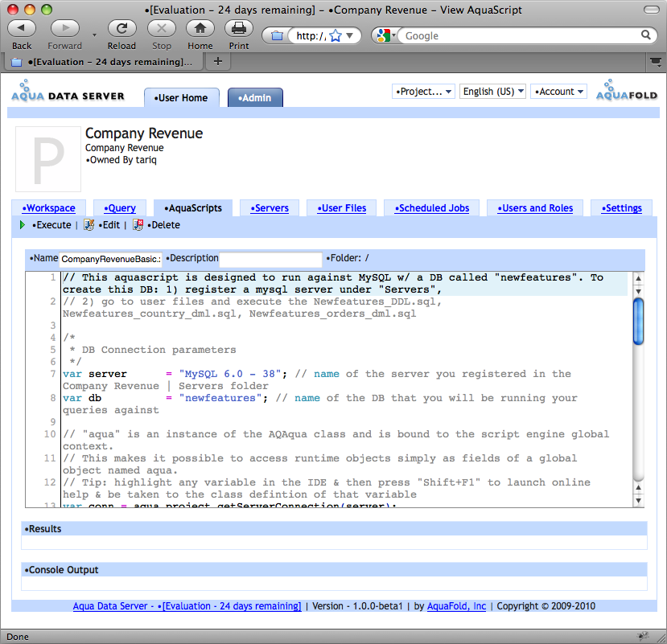This screenshot has width=667, height=644.
Task: Open the English (US) language dropdown
Action: (492, 92)
